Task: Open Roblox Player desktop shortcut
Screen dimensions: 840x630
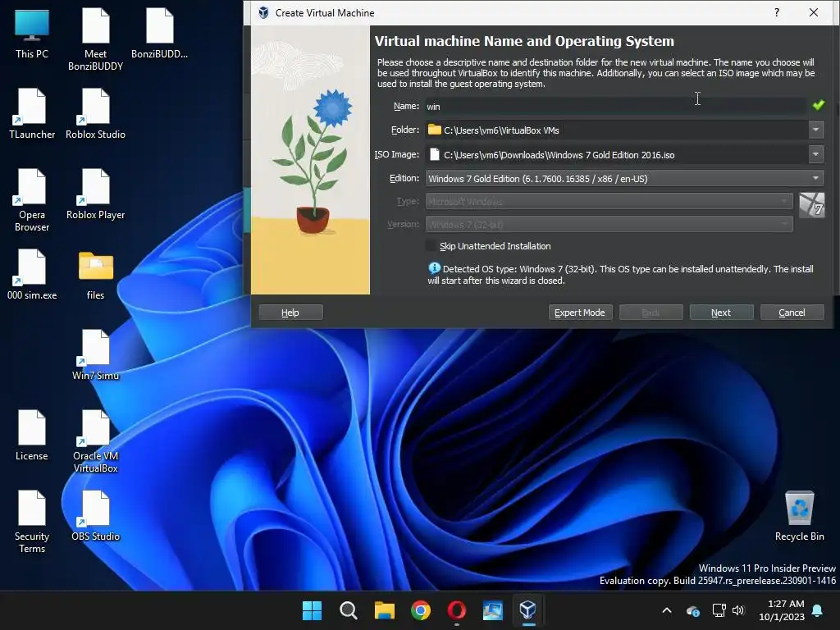Action: pyautogui.click(x=95, y=194)
